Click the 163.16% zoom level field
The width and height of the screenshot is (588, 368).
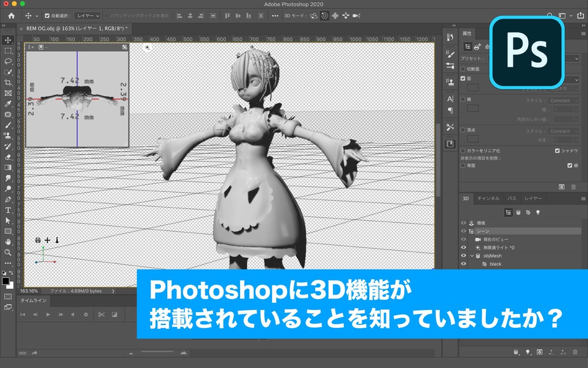[x=29, y=291]
